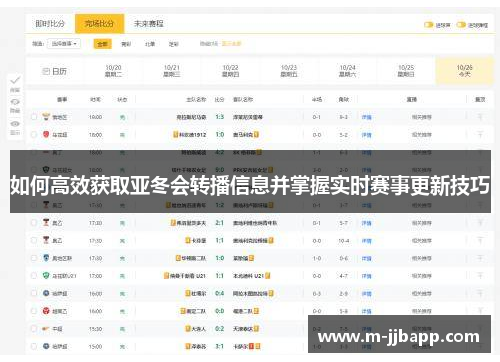The image size is (500, 362).
Task: Click the checkmark icon in the left sidebar
Action: pos(15,80)
